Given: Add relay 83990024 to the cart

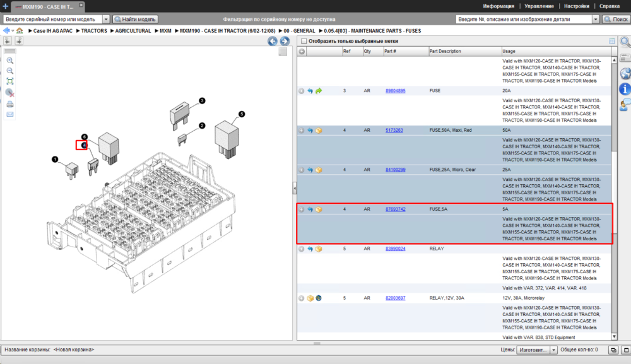Looking at the screenshot, I should pos(302,249).
